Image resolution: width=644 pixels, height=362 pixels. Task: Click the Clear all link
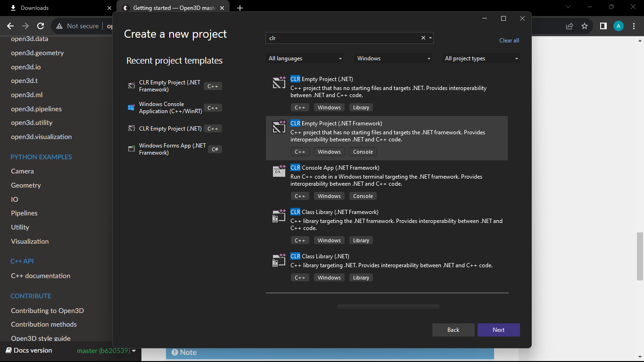(509, 41)
